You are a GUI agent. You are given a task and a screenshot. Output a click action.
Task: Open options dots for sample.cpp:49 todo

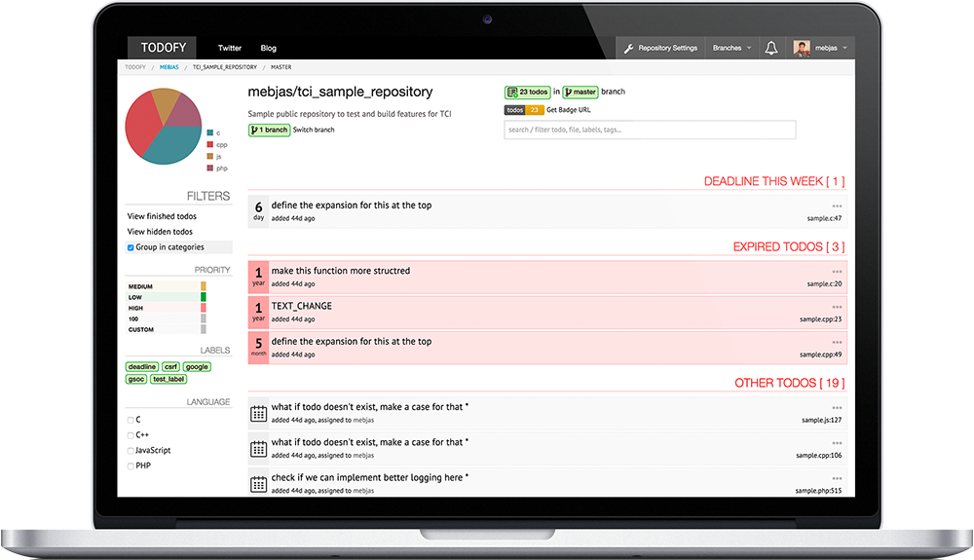837,343
